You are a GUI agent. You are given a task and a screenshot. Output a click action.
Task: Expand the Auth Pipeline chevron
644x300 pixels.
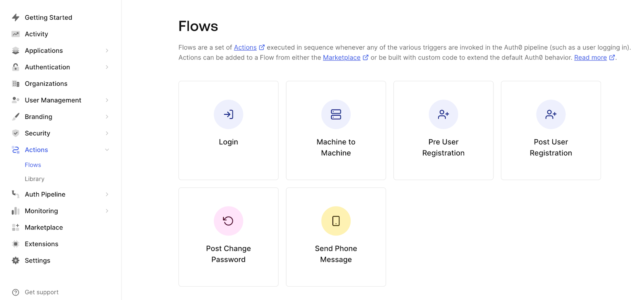pos(107,194)
